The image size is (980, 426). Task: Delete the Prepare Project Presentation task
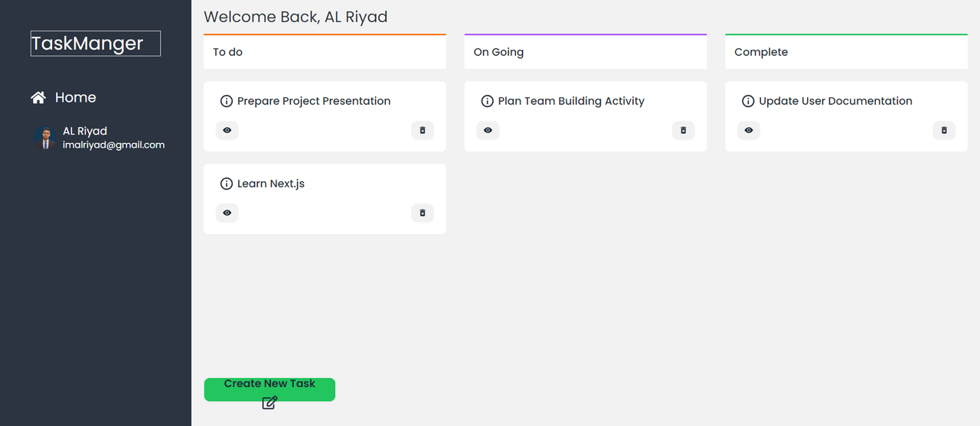(423, 131)
